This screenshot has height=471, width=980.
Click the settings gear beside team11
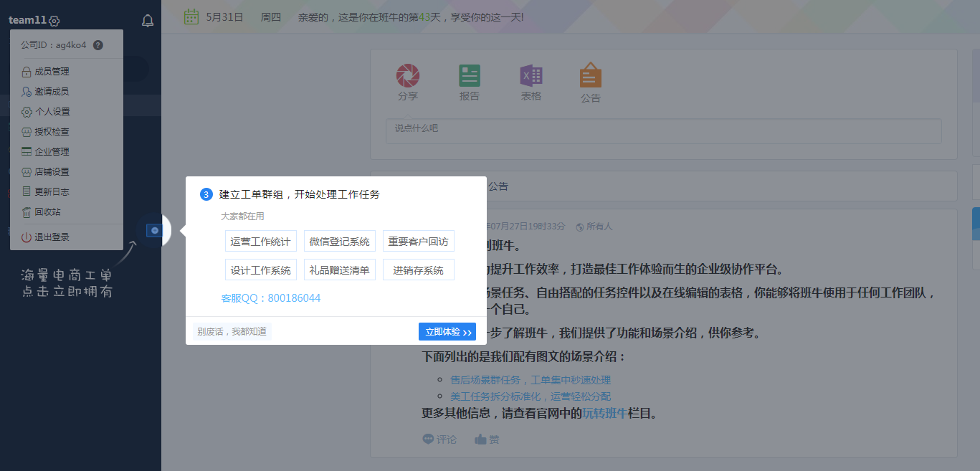click(54, 22)
